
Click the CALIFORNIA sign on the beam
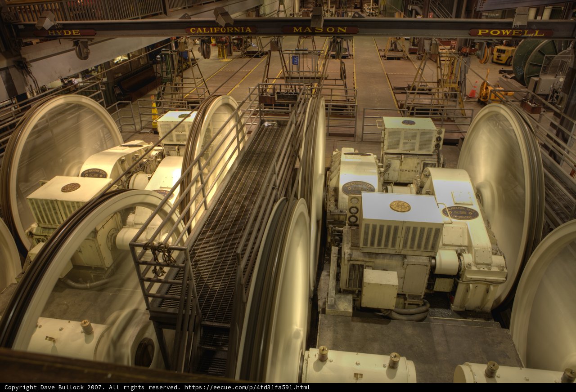[x=221, y=30]
